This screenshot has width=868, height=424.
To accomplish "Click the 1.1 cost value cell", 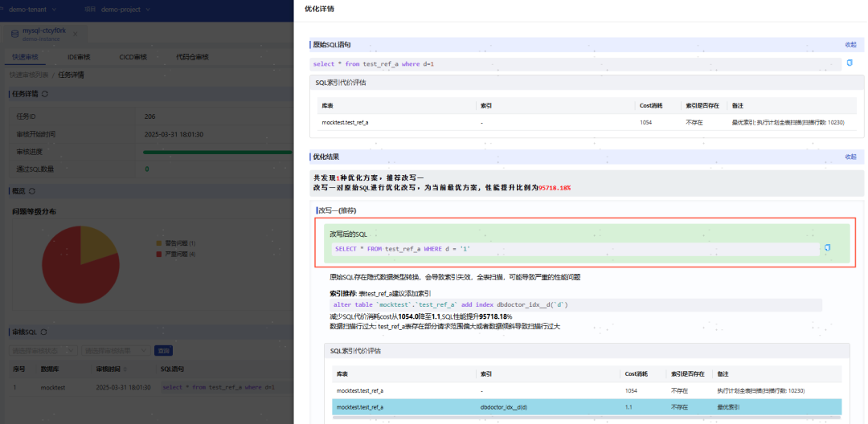I will click(628, 407).
